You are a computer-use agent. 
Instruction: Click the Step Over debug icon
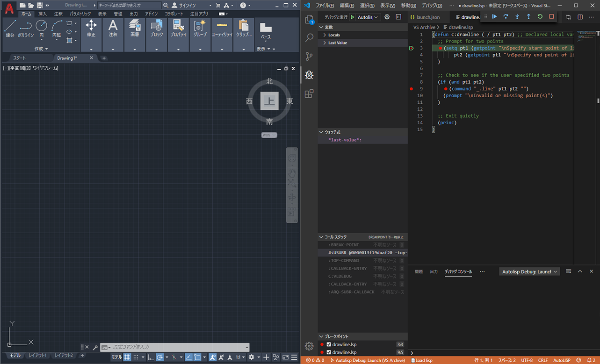click(x=506, y=17)
